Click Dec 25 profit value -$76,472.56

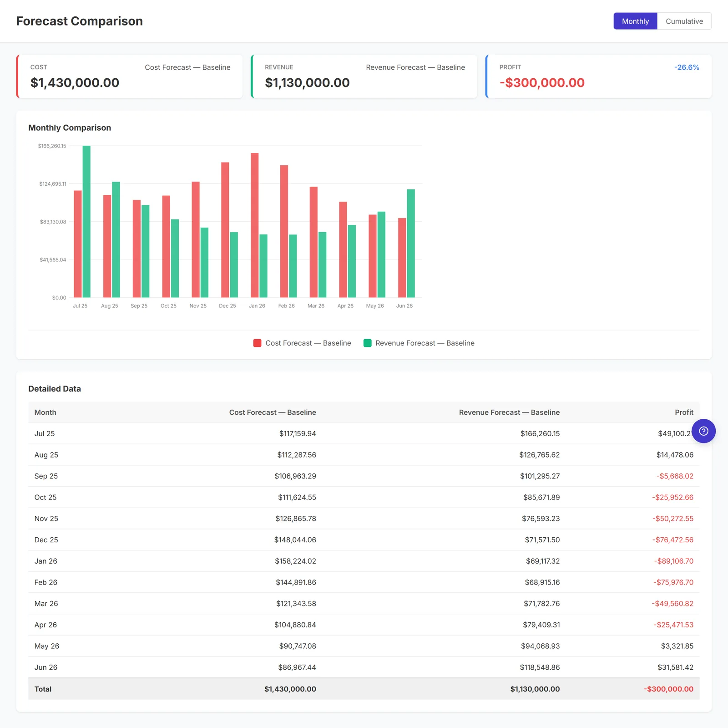click(x=673, y=540)
